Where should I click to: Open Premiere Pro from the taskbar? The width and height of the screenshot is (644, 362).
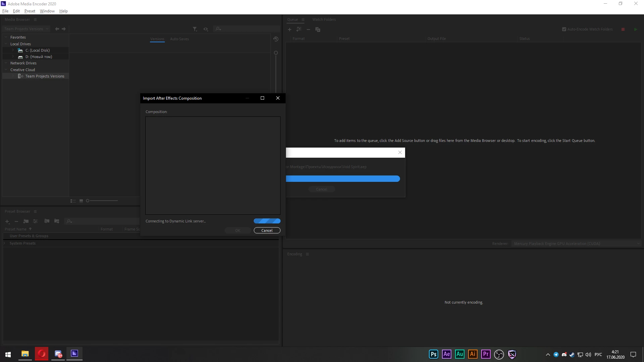point(486,354)
